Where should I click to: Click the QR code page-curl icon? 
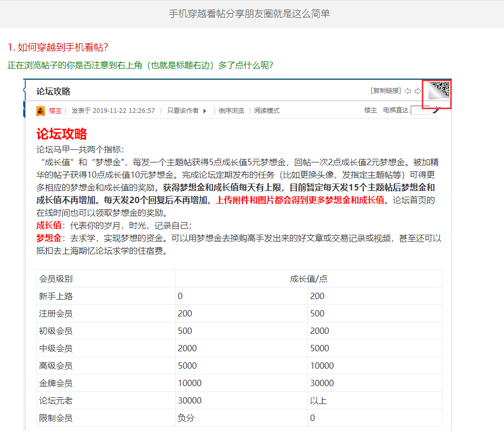[439, 91]
